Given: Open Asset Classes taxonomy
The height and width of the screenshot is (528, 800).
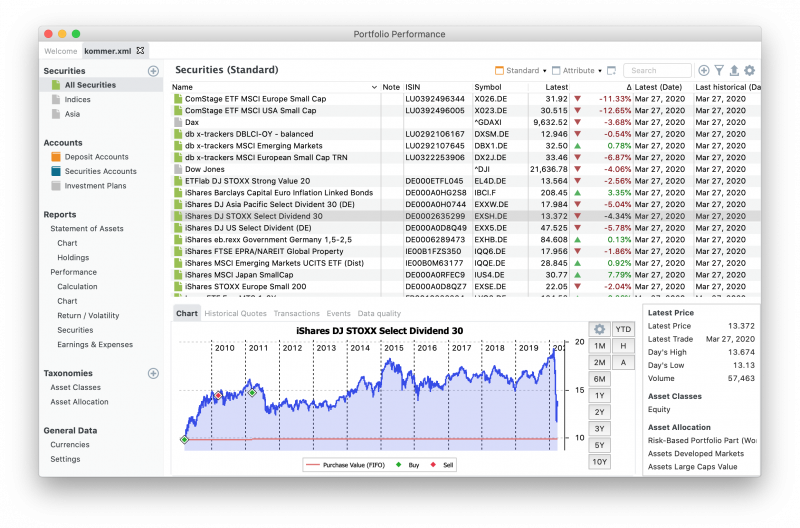Looking at the screenshot, I should pyautogui.click(x=76, y=388).
